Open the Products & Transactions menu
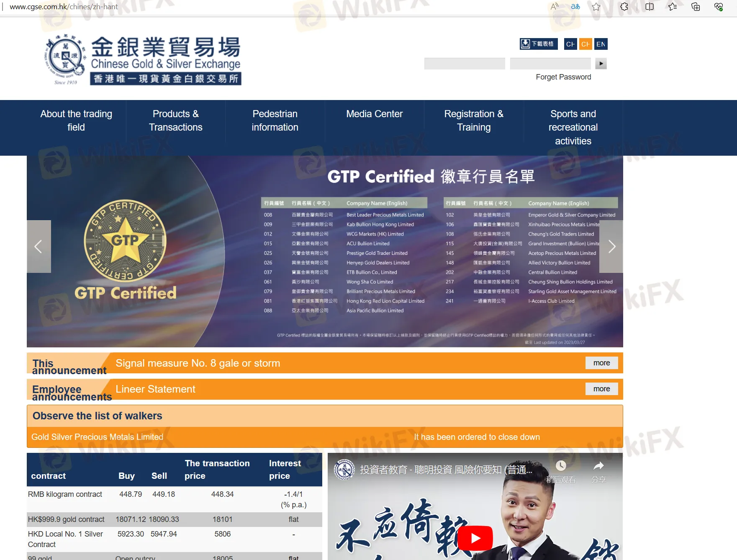Image resolution: width=737 pixels, height=560 pixels. (x=175, y=121)
